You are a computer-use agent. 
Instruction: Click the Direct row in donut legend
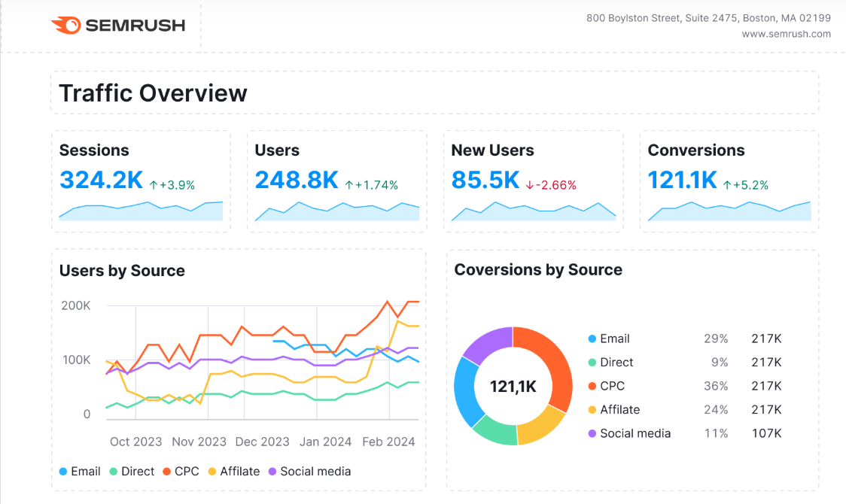coord(685,363)
